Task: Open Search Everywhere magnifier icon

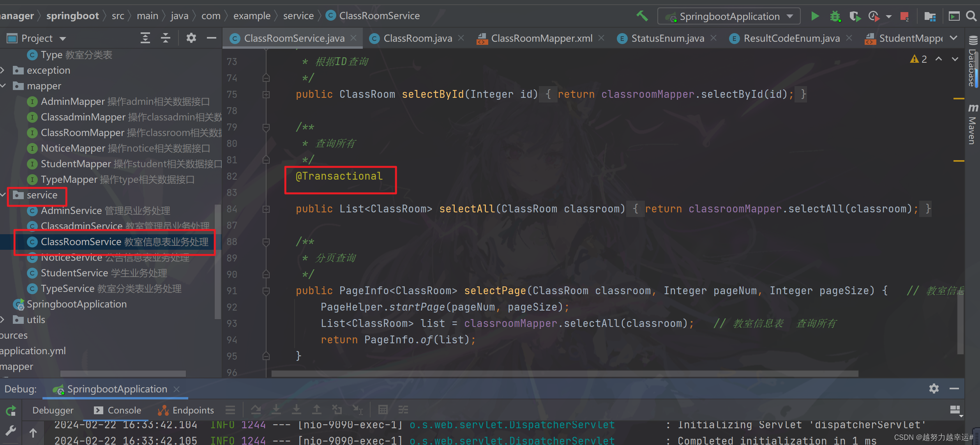Action: (x=971, y=16)
